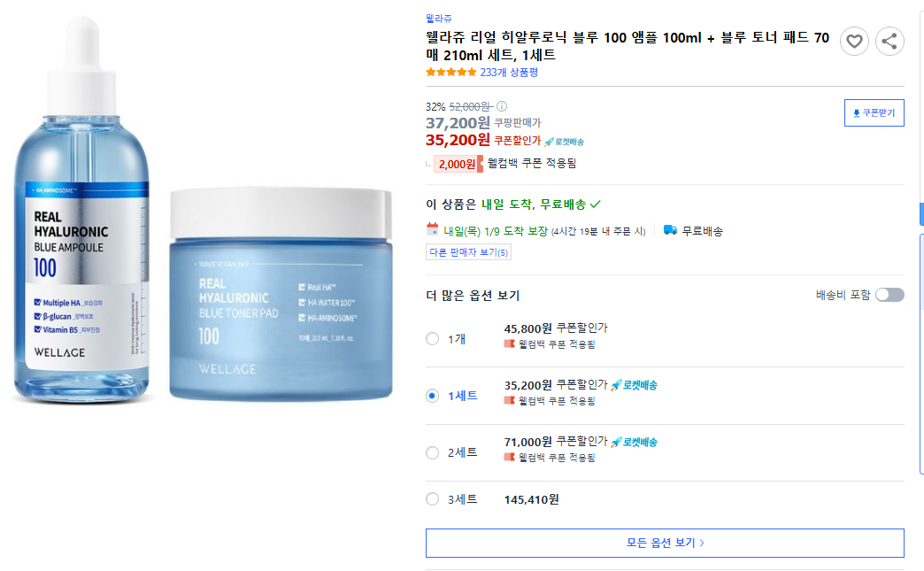924x571 pixels.
Task: Toggle the 배송비 포함 switch
Action: coord(889,295)
